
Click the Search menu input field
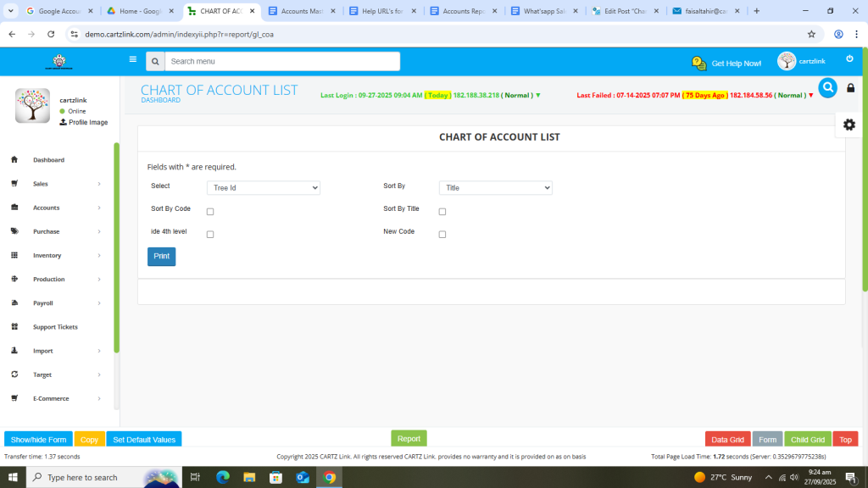pyautogui.click(x=282, y=62)
